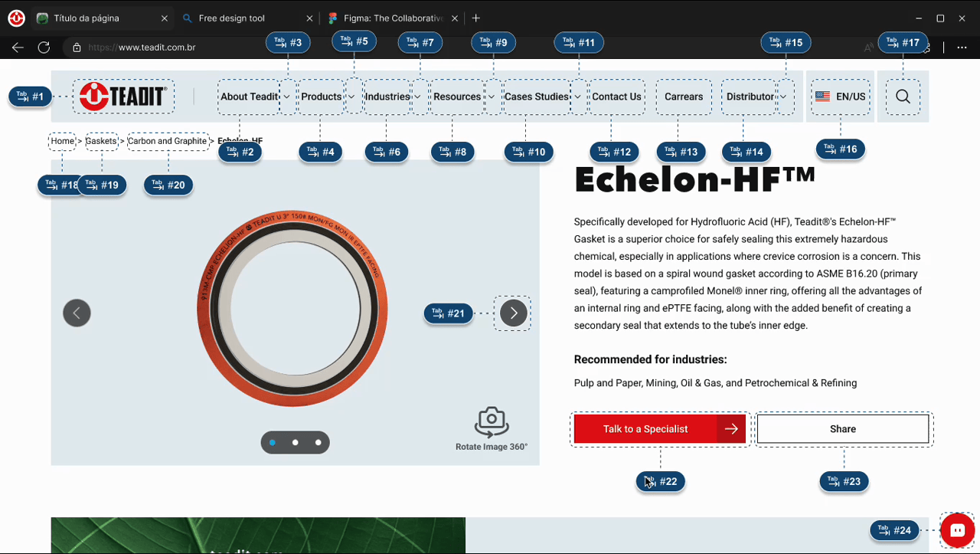Click the Teadit logo in the header
980x554 pixels.
coord(123,97)
